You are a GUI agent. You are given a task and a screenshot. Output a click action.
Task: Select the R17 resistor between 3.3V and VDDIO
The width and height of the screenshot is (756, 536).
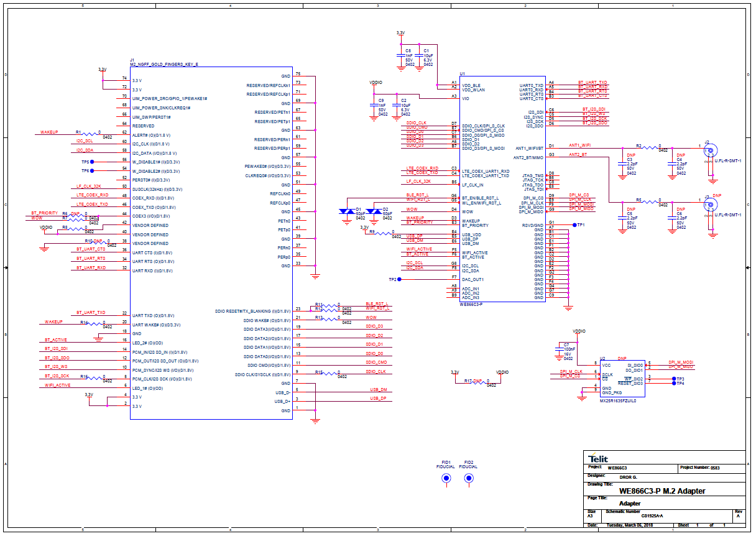pyautogui.click(x=477, y=381)
